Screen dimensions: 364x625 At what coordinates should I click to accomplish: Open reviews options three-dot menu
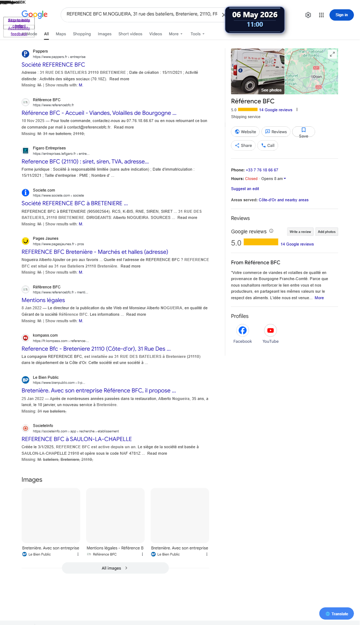[297, 110]
